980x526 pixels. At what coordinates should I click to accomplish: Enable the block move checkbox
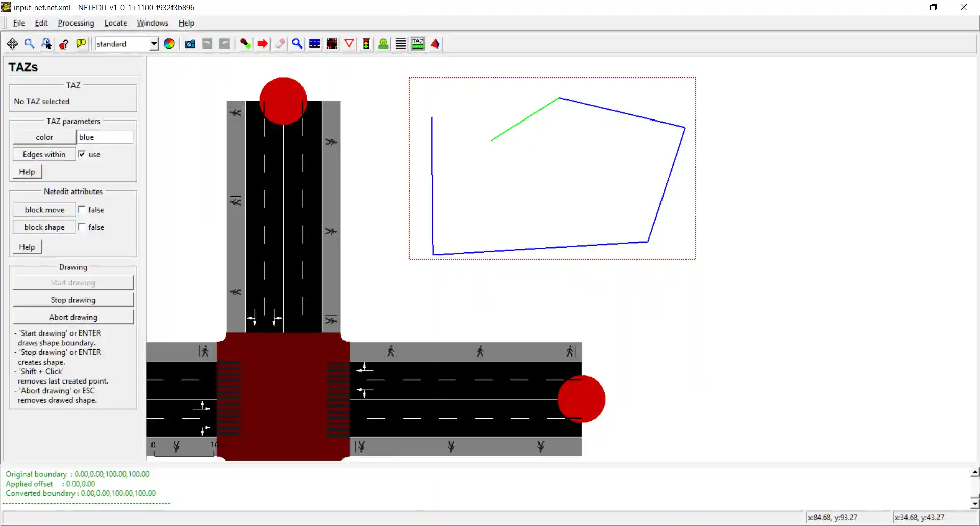(x=82, y=210)
